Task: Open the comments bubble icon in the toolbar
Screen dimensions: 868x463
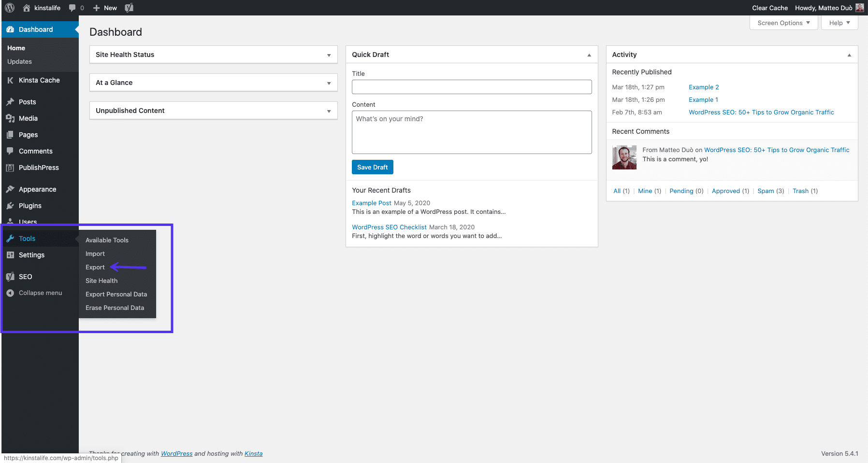Action: [x=73, y=8]
